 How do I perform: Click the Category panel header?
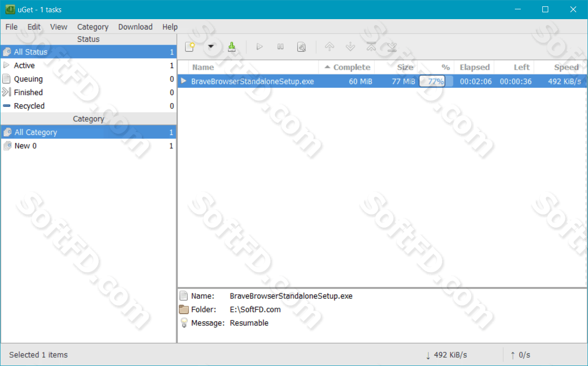[x=88, y=119]
